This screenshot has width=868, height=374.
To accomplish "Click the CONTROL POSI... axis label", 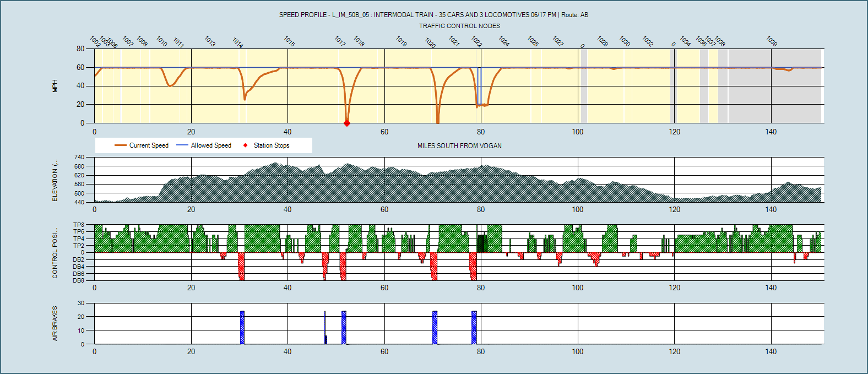I will tap(55, 253).
